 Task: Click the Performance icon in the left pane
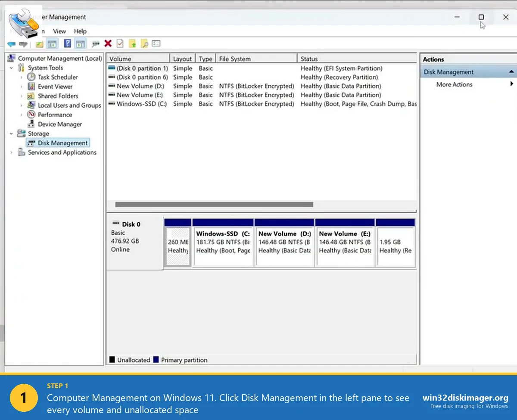pos(31,115)
